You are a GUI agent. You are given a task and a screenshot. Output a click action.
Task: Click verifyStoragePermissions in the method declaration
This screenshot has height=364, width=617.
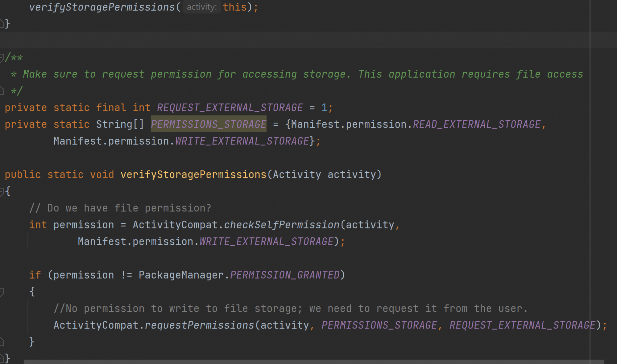pos(193,174)
